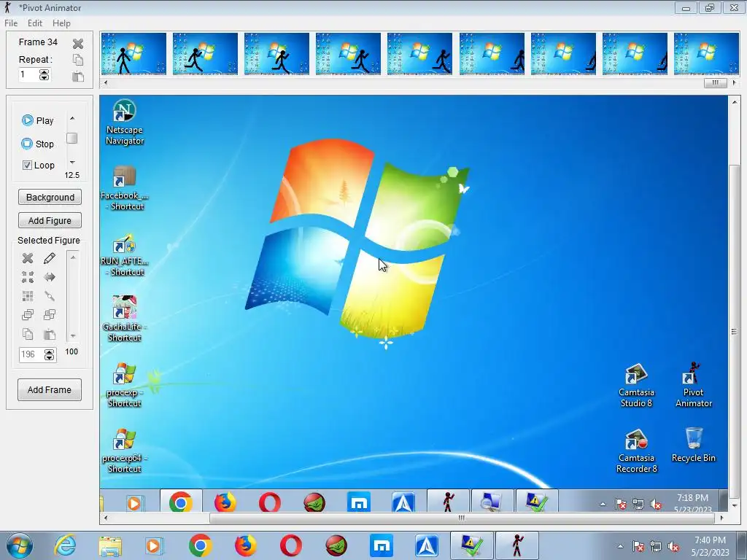Viewport: 747px width, 560px height.
Task: Edit the selected figure with the pencil icon
Action: 50,258
